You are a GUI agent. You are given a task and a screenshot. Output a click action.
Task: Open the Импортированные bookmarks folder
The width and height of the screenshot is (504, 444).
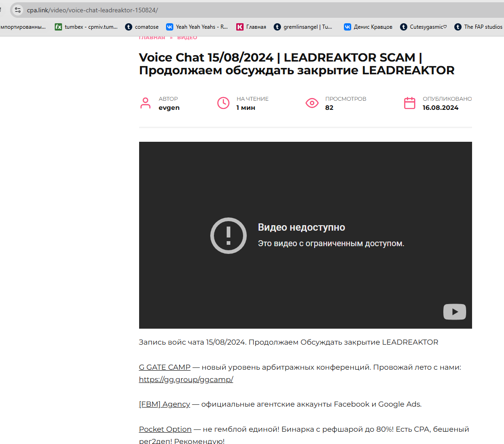click(23, 27)
